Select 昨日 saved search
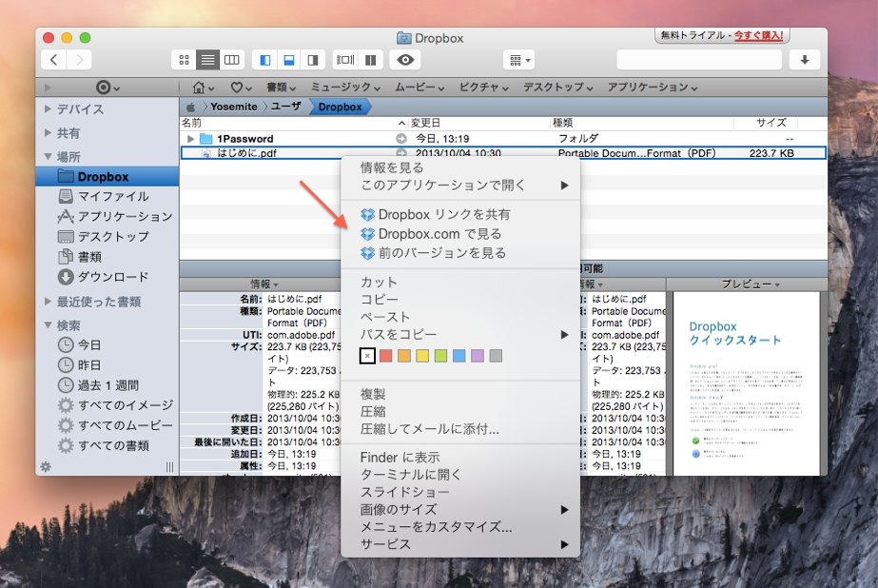 click(107, 365)
